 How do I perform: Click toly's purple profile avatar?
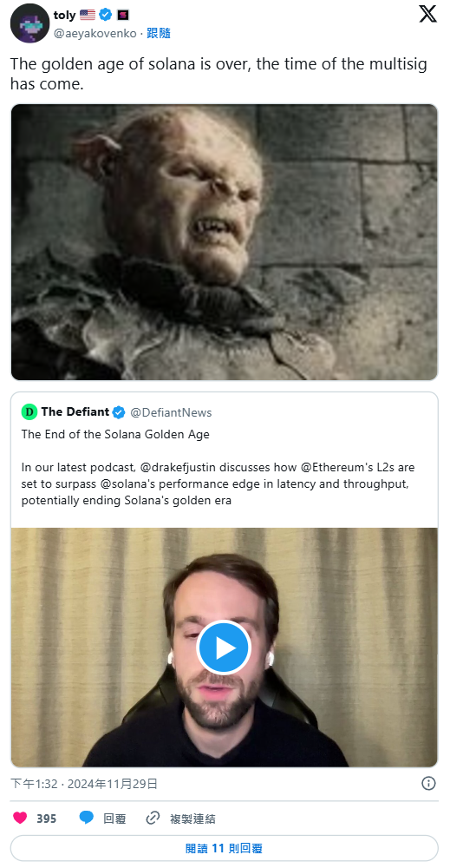pos(29,23)
